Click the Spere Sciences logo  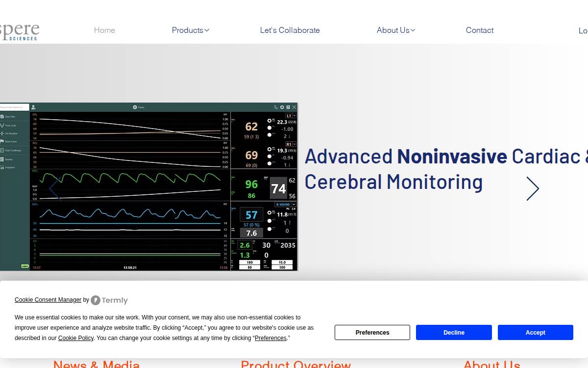(19, 31)
